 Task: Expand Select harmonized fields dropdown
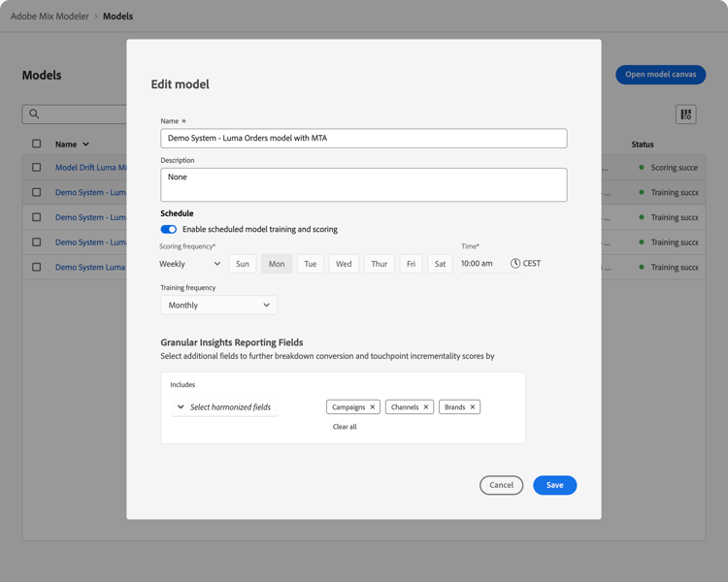(x=224, y=407)
